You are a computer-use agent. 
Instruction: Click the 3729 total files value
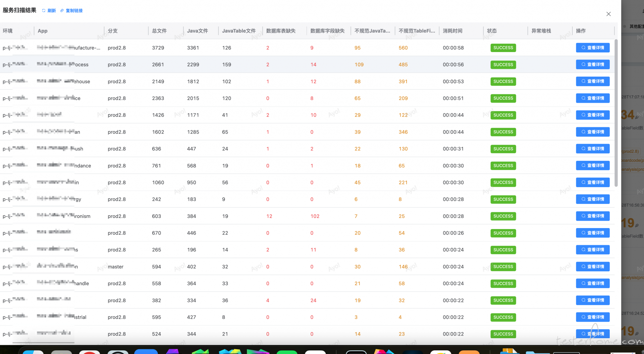pyautogui.click(x=158, y=48)
